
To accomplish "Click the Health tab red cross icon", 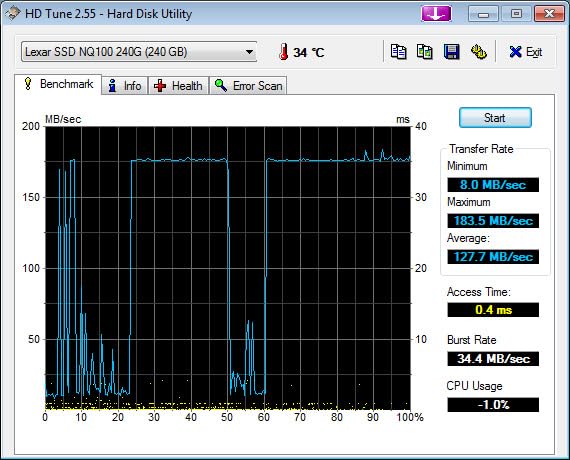I will (160, 86).
